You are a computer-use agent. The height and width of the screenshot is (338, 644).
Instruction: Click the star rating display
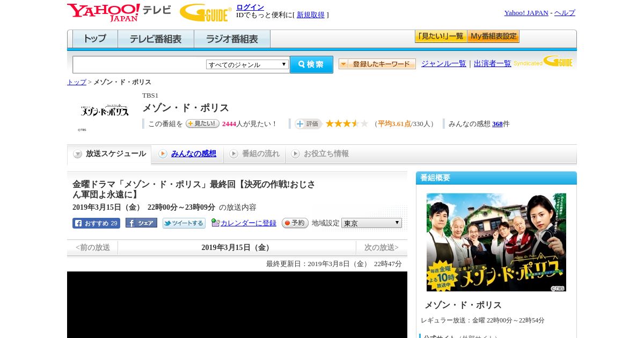[347, 124]
